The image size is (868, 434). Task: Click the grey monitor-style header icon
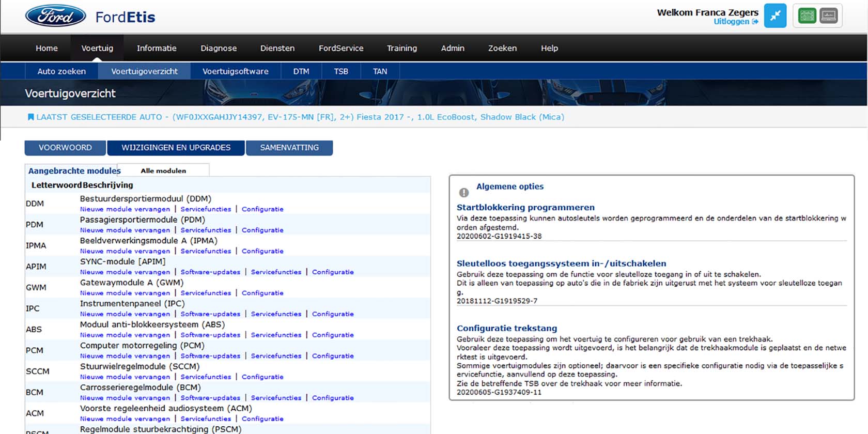pos(828,16)
